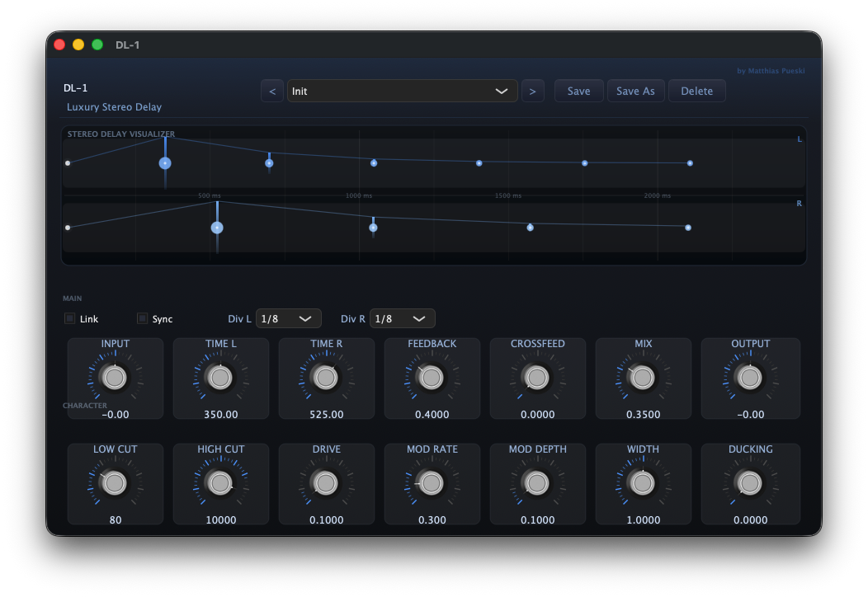The width and height of the screenshot is (868, 597).
Task: Adjust the MOD DEPTH knob
Action: [537, 483]
